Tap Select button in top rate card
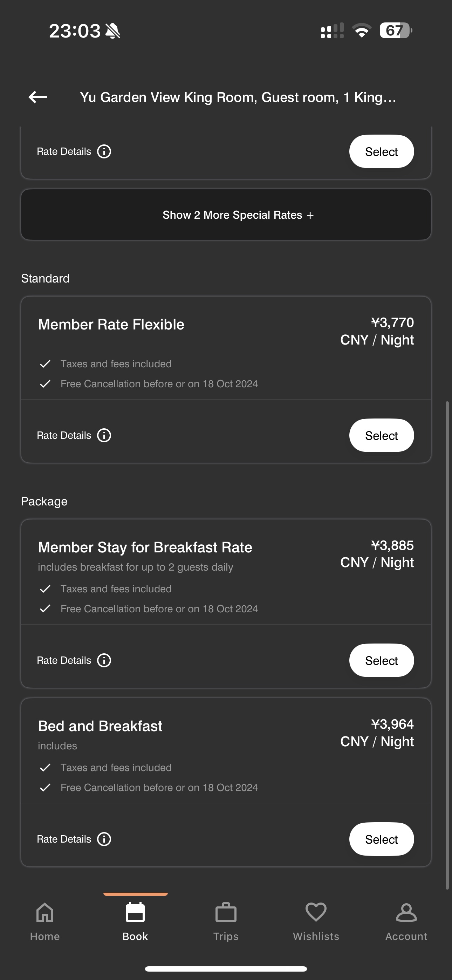Screen dimensions: 452x980 point(382,151)
